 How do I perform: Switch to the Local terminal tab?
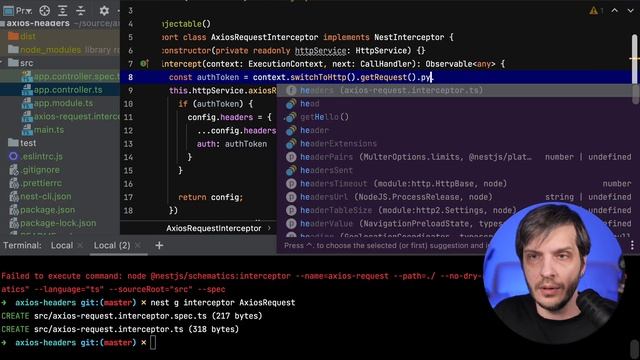coord(62,245)
